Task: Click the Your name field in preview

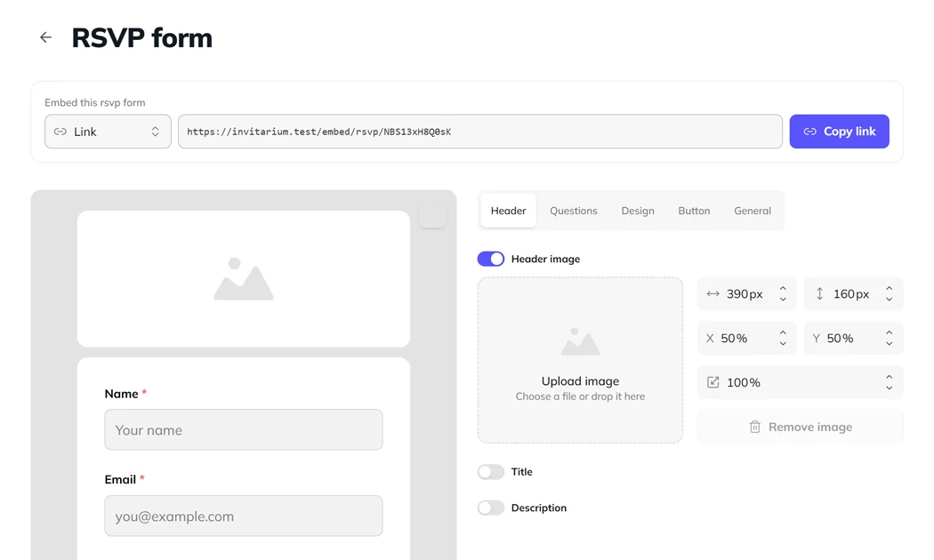Action: point(244,429)
